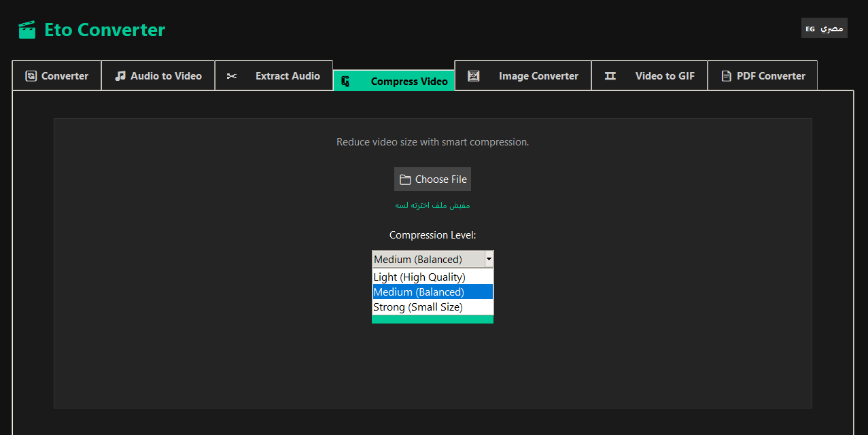Select the Compress Video tab
The width and height of the screenshot is (868, 435).
[x=394, y=81]
